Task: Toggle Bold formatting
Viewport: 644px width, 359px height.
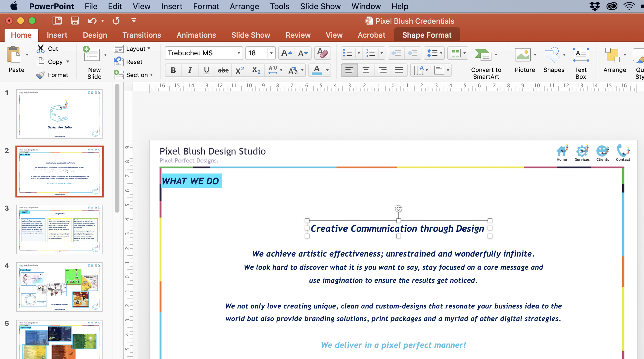Action: pos(173,70)
